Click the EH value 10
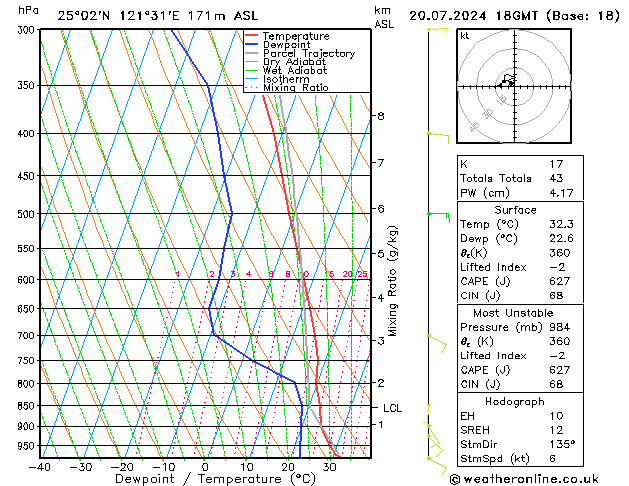Image resolution: width=629 pixels, height=486 pixels. (x=556, y=416)
